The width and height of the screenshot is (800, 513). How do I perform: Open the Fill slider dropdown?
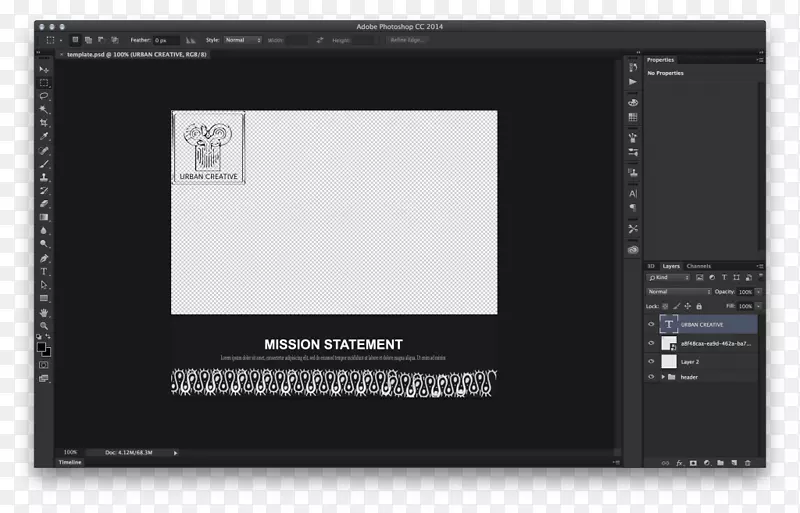pos(759,306)
